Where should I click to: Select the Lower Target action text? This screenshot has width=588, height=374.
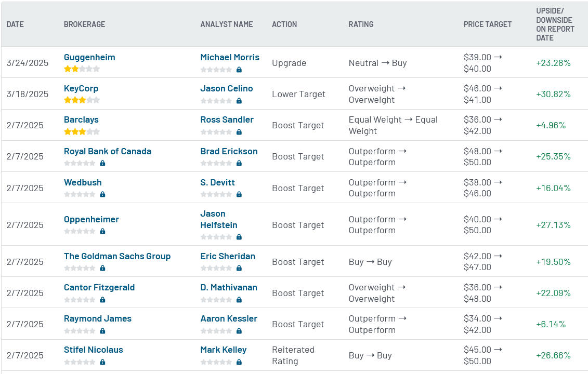coord(298,94)
